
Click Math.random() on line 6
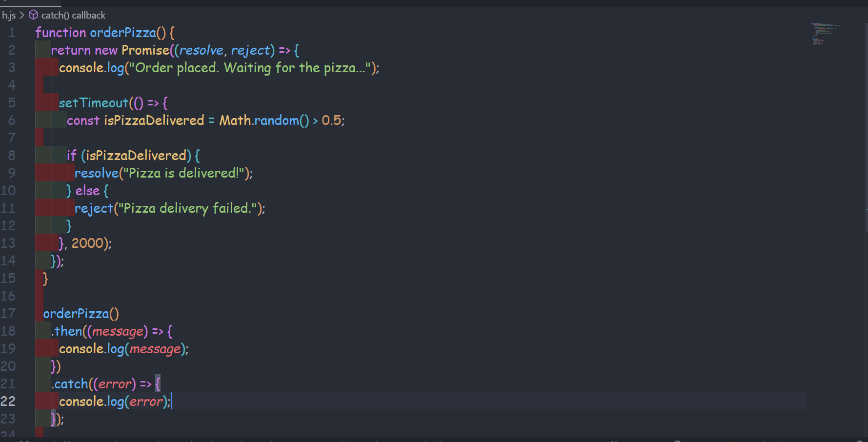tap(263, 121)
